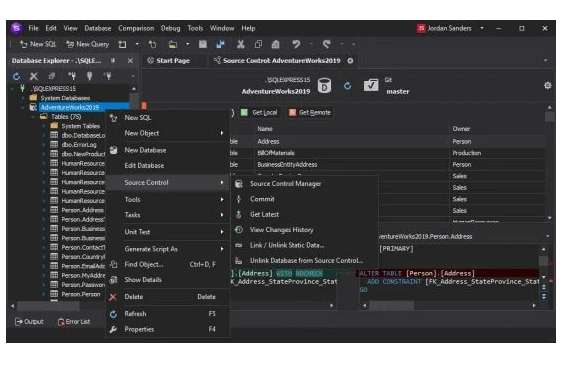This screenshot has height=365, width=562.
Task: Click the Paste icon in toolbar
Action: 275,44
